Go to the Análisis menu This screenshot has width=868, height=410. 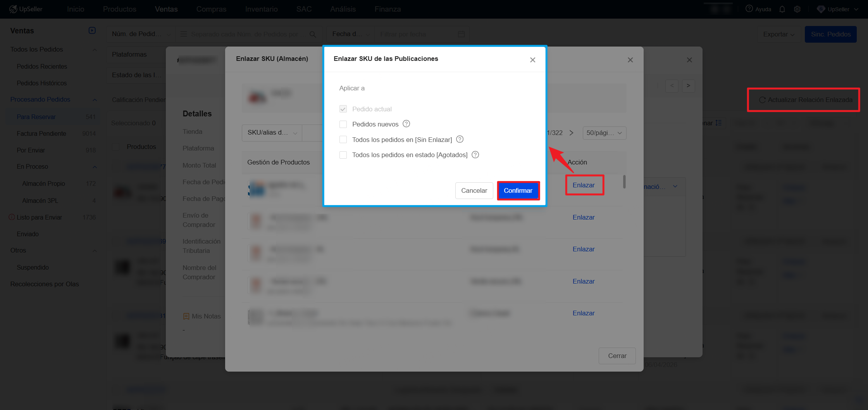coord(343,9)
